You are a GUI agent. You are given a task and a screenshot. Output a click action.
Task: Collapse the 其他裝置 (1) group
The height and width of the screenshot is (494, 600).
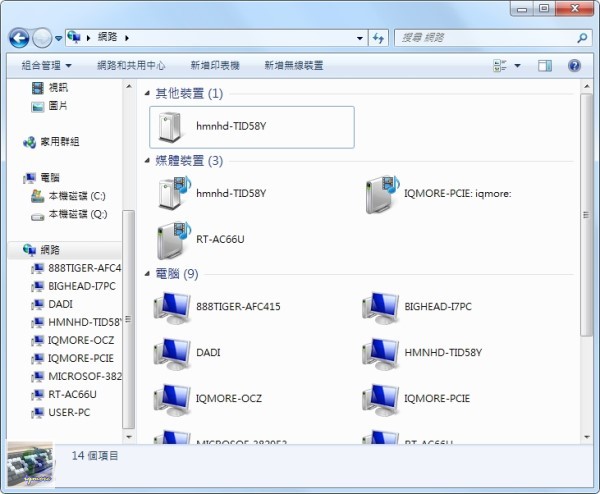147,93
